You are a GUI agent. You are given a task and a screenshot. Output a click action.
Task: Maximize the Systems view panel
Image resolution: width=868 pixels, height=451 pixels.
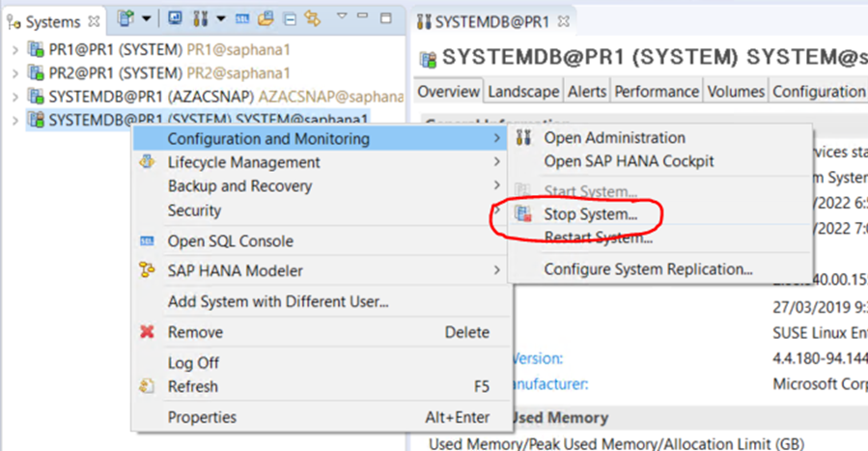click(386, 18)
